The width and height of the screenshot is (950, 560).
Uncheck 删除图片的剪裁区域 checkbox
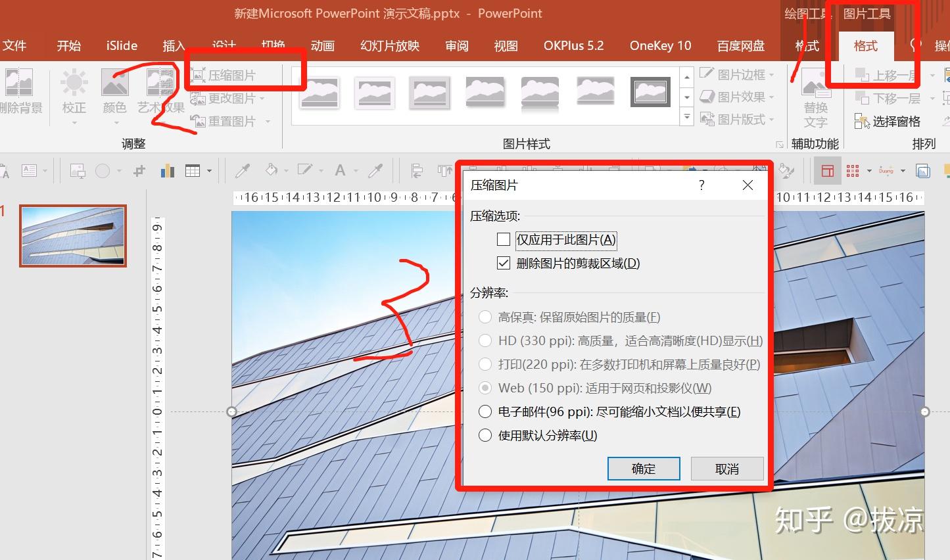pos(504,264)
